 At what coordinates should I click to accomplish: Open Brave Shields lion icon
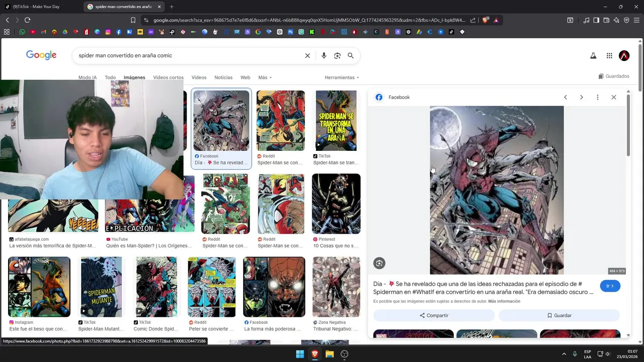pyautogui.click(x=485, y=20)
